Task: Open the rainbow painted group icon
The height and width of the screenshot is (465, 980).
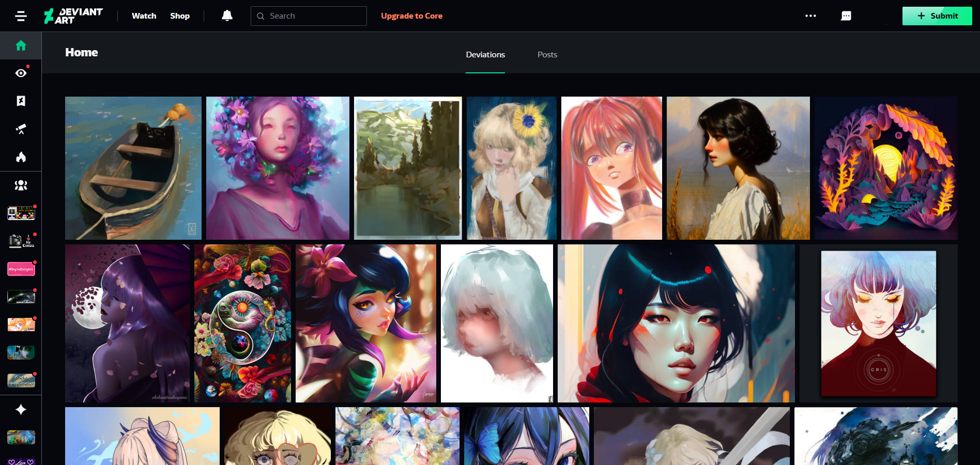Action: pos(21,438)
